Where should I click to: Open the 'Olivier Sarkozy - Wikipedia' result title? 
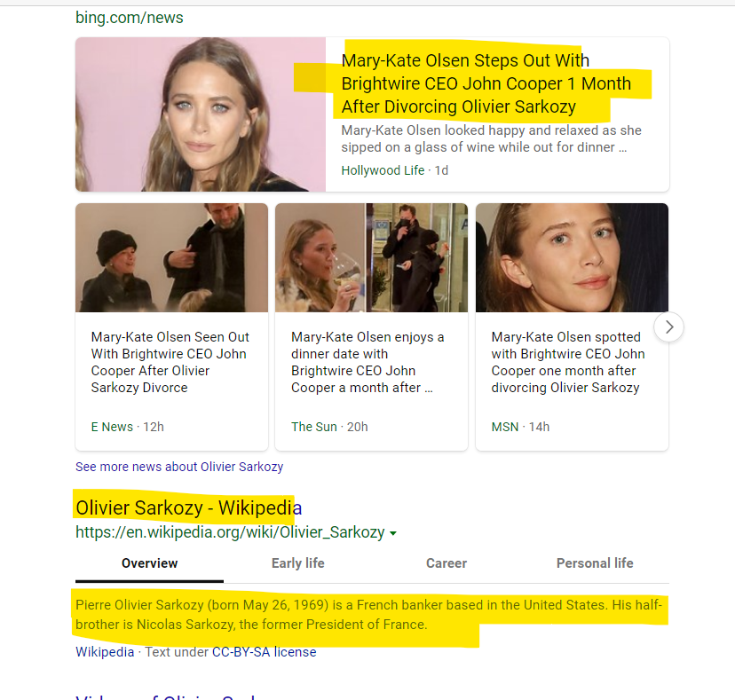188,507
